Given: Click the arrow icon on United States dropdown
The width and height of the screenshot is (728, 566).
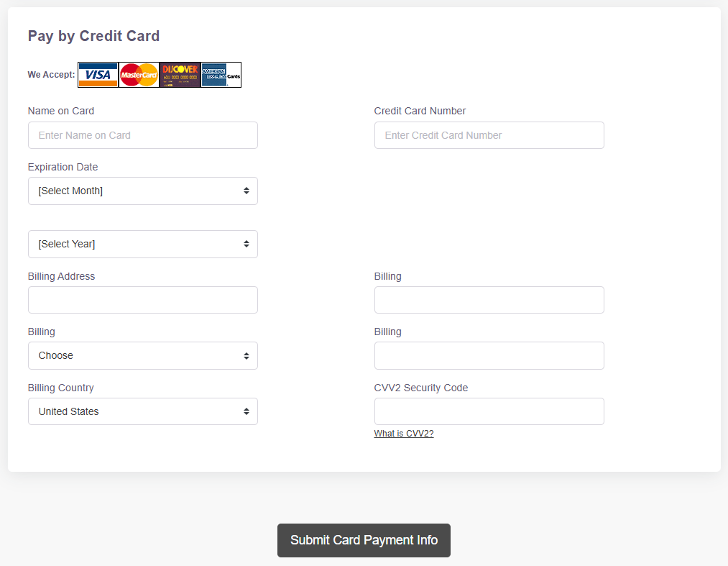Looking at the screenshot, I should click(x=246, y=411).
